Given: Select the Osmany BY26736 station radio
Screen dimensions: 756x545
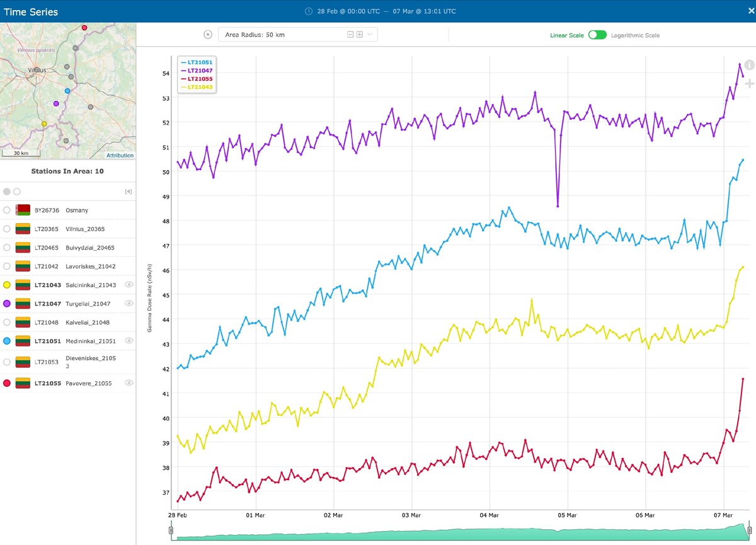Looking at the screenshot, I should (x=7, y=210).
